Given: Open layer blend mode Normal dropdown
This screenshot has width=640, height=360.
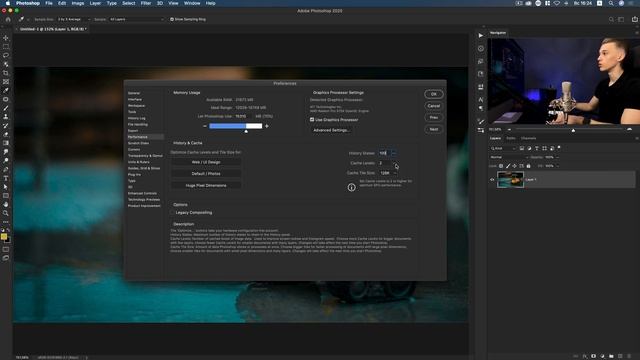Looking at the screenshot, I should click(509, 157).
